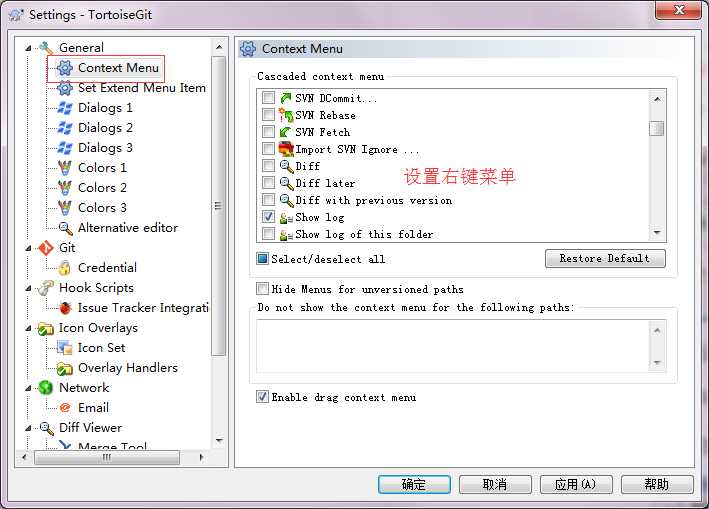Click right arrow of tree horizontal scrollbar
The image size is (709, 509).
point(202,457)
